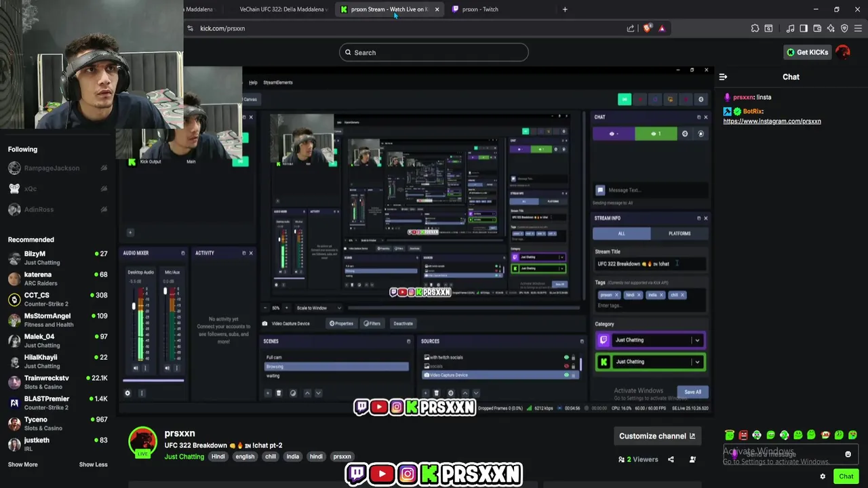The image size is (868, 488).
Task: Switch to ALL tab in Stream Info
Action: click(x=622, y=233)
